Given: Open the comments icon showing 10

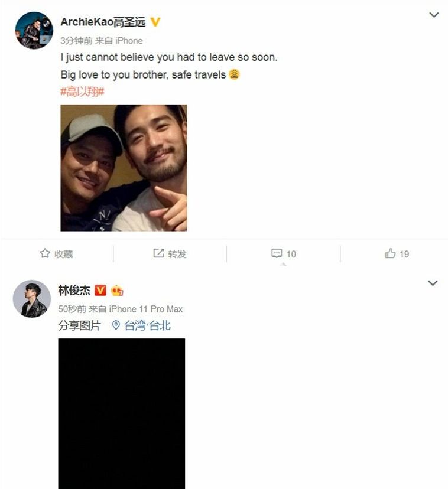Looking at the screenshot, I should point(277,253).
